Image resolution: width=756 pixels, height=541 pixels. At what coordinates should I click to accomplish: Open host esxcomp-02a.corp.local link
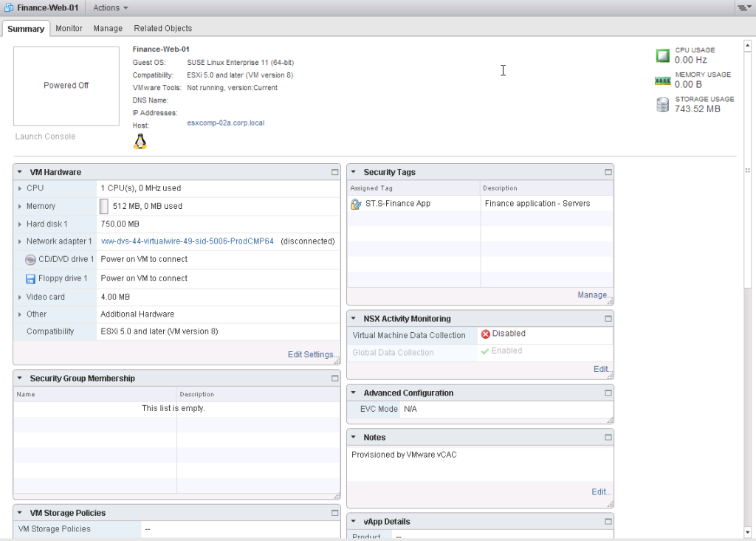(x=226, y=123)
